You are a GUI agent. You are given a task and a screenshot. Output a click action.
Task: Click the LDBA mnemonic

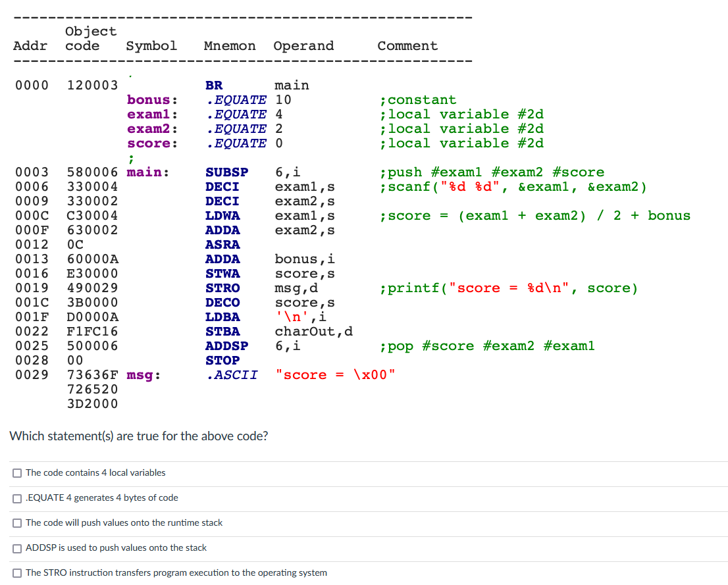(222, 317)
